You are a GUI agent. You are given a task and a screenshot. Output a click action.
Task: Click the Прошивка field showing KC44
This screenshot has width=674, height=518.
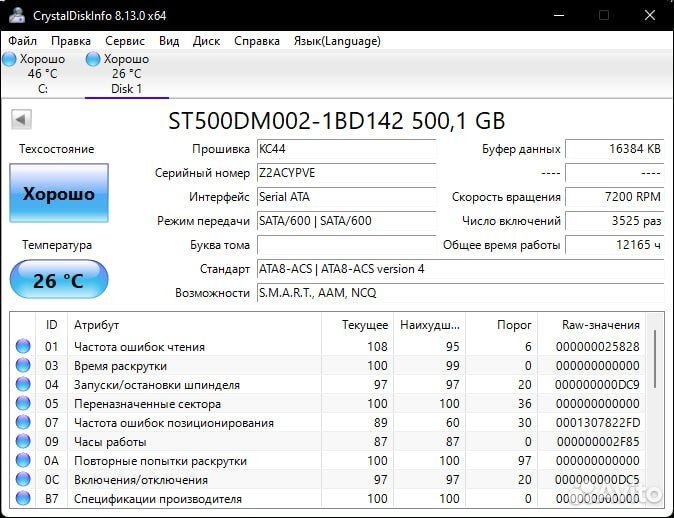pos(346,149)
